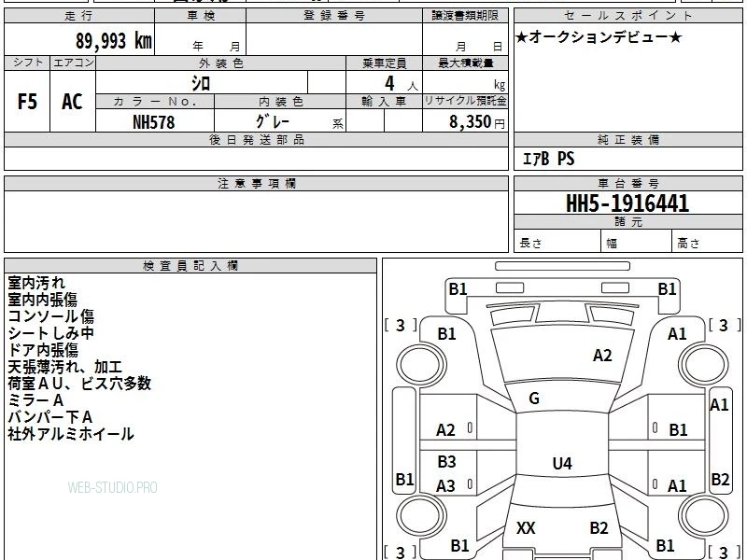This screenshot has width=747, height=560.
Task: Click the 後日発送部品 header
Action: (256, 139)
